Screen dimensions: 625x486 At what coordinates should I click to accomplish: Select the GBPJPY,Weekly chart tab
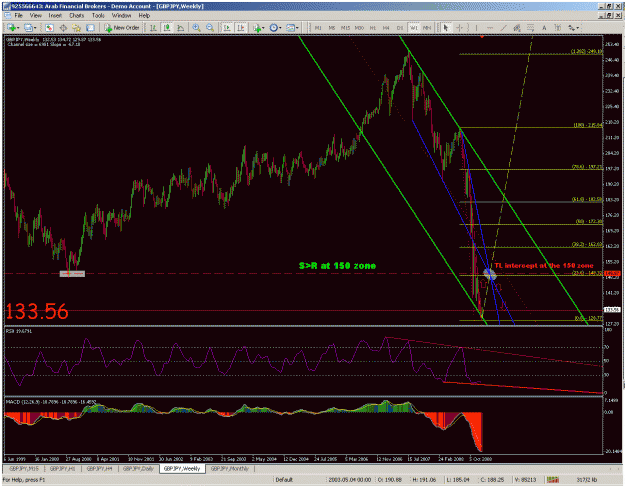coord(182,468)
